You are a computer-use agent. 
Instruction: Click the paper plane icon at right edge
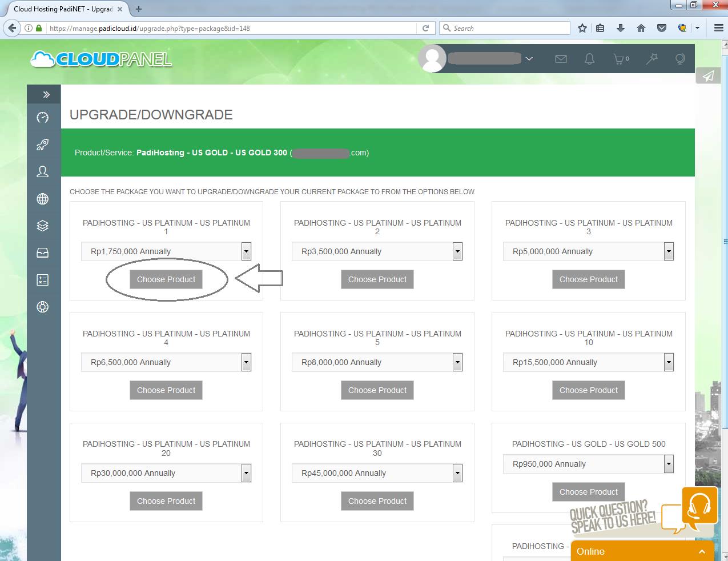pos(708,76)
